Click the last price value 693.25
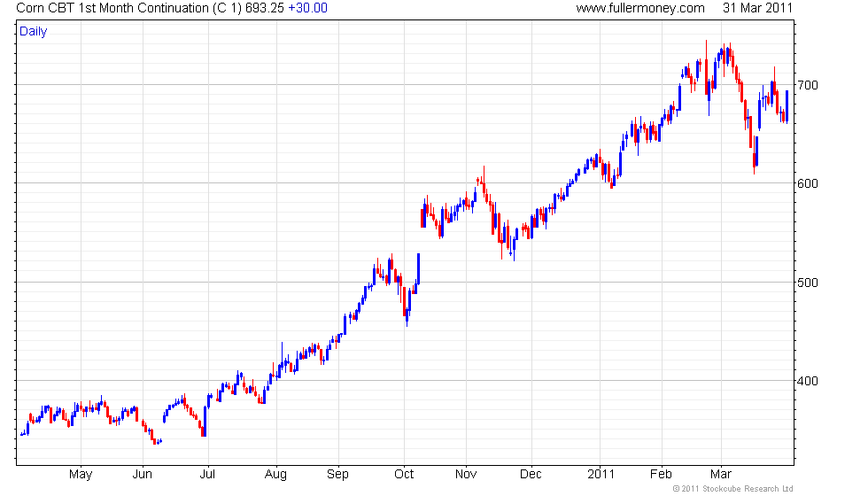The width and height of the screenshot is (868, 496). click(x=265, y=8)
